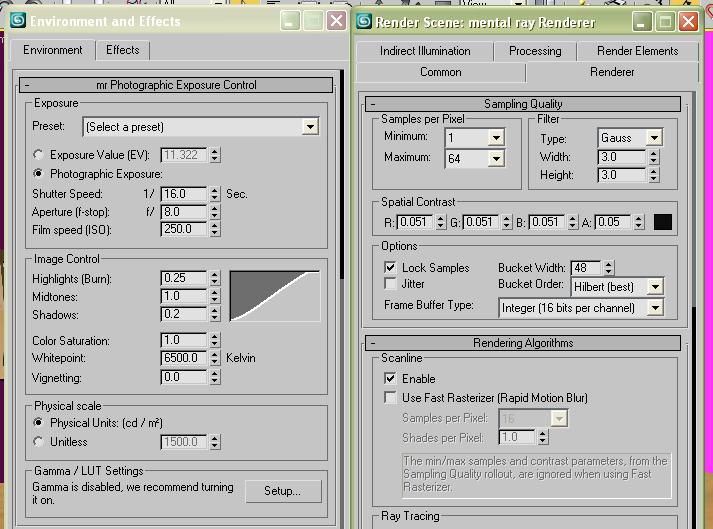Click the Midtones value field
The image size is (713, 529).
tap(184, 296)
